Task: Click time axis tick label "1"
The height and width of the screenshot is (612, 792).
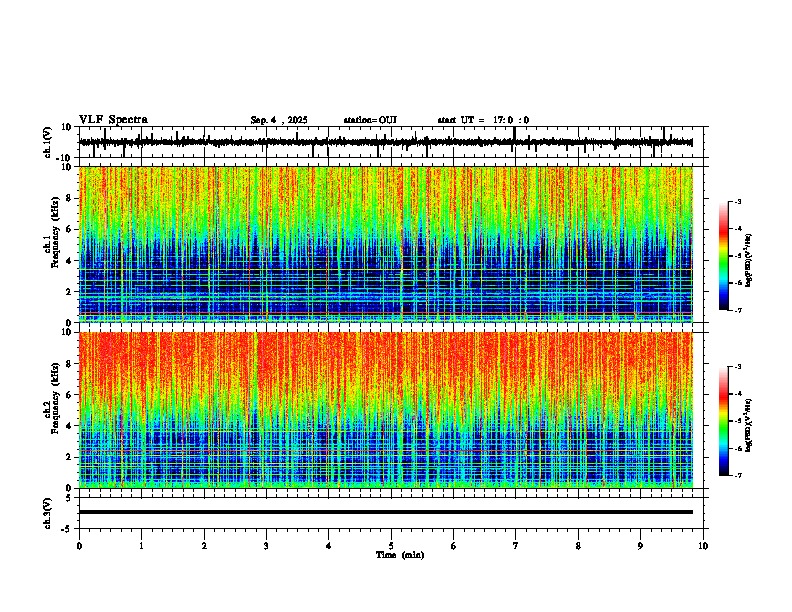Action: pyautogui.click(x=141, y=546)
